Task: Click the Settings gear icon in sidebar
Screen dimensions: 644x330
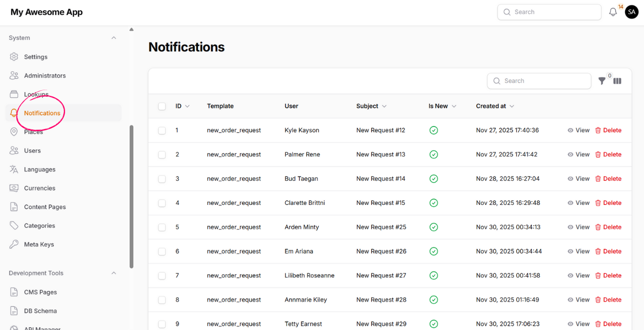Action: (14, 57)
